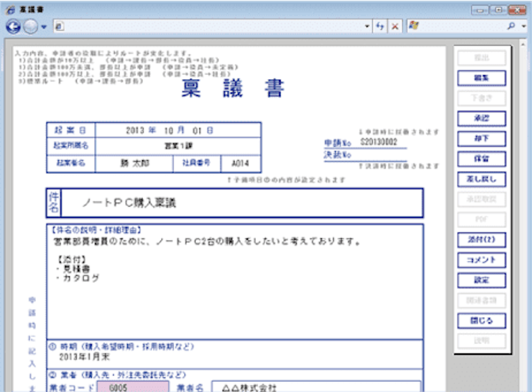This screenshot has height=392, width=532.
Task: Open the recent pages history dropdown
Action: point(45,27)
